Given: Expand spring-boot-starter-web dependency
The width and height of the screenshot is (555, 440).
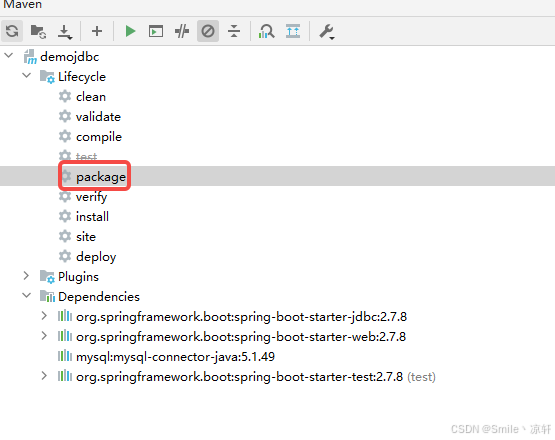Looking at the screenshot, I should click(x=44, y=336).
